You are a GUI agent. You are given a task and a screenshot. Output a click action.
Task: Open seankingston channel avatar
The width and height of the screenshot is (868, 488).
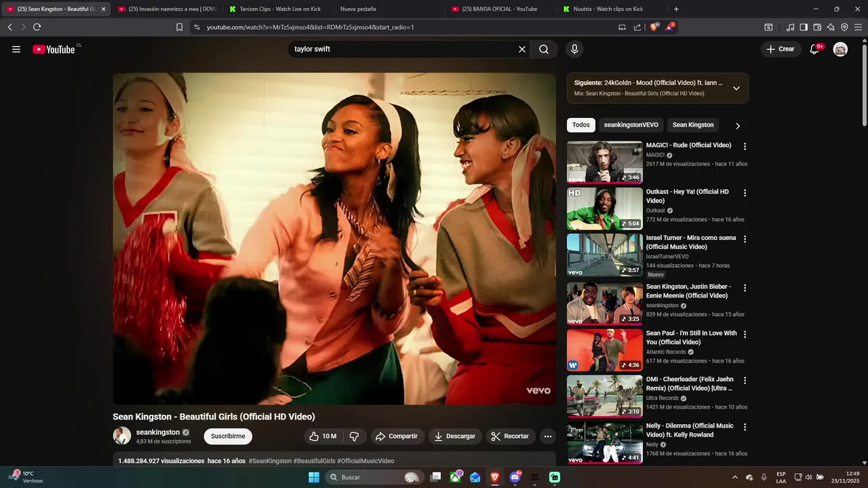click(122, 436)
